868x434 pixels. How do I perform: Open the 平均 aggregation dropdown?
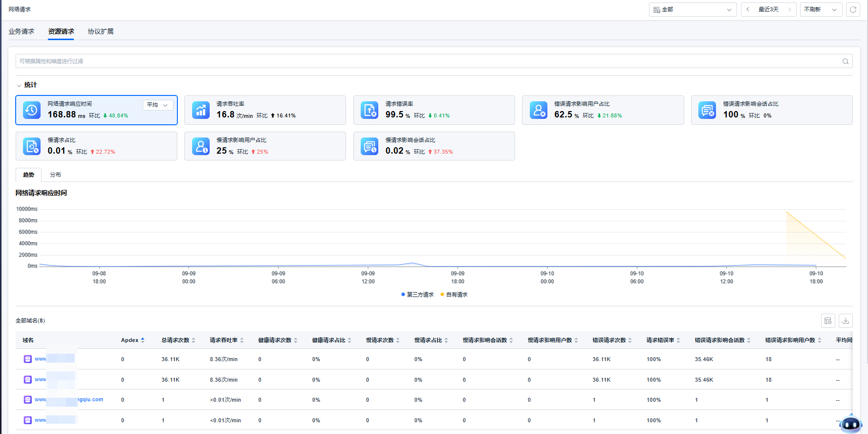pos(157,105)
